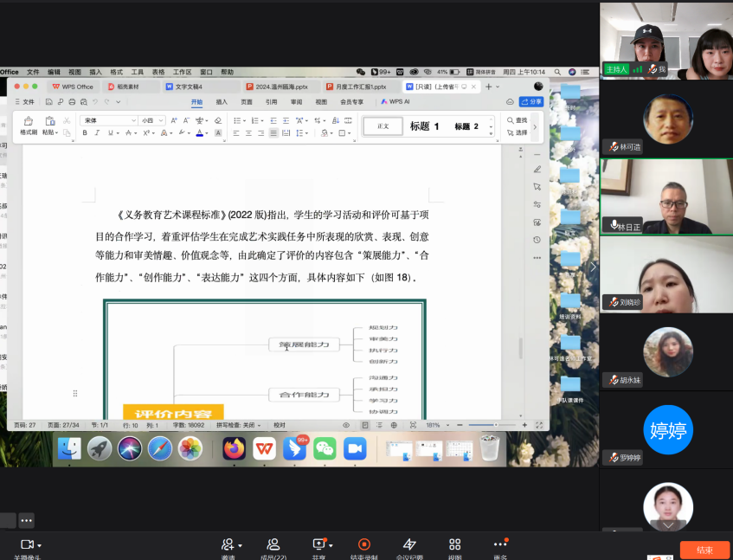Viewport: 733px width, 560px height.
Task: Click the 视图 layout icon in meeting bar
Action: (x=454, y=544)
